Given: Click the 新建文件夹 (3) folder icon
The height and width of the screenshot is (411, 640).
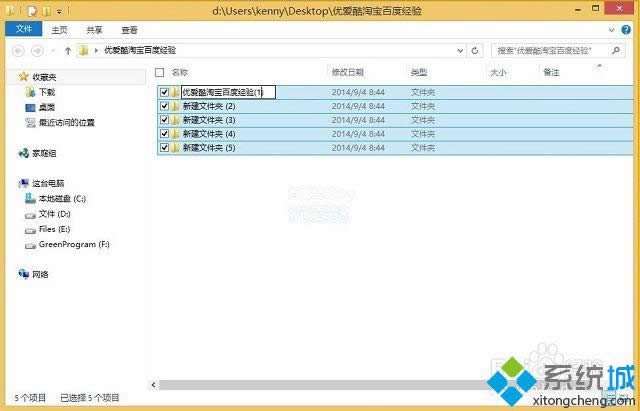Looking at the screenshot, I should point(175,120).
